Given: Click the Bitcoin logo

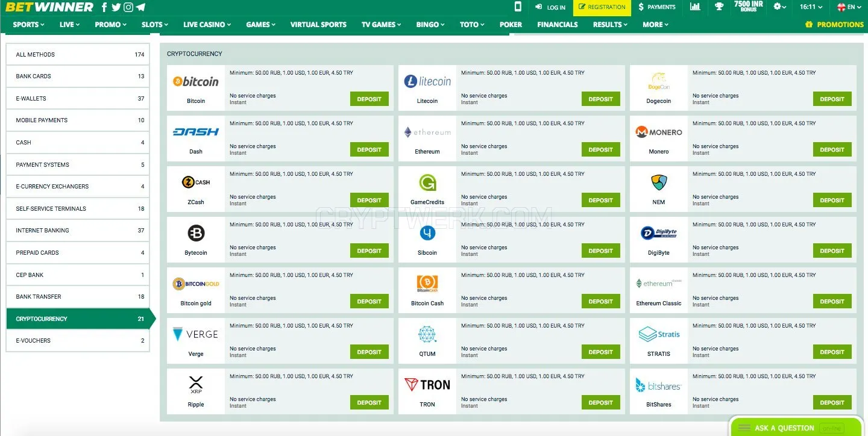Looking at the screenshot, I should click(x=196, y=81).
